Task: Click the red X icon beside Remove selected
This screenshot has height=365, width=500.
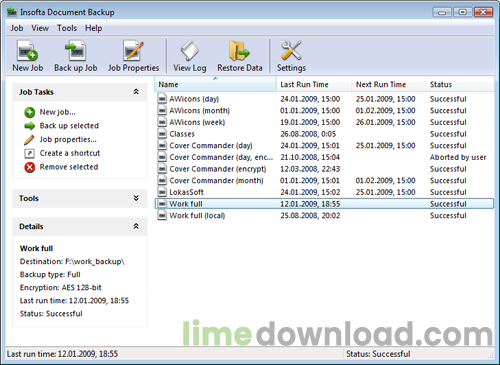Action: pyautogui.click(x=29, y=167)
